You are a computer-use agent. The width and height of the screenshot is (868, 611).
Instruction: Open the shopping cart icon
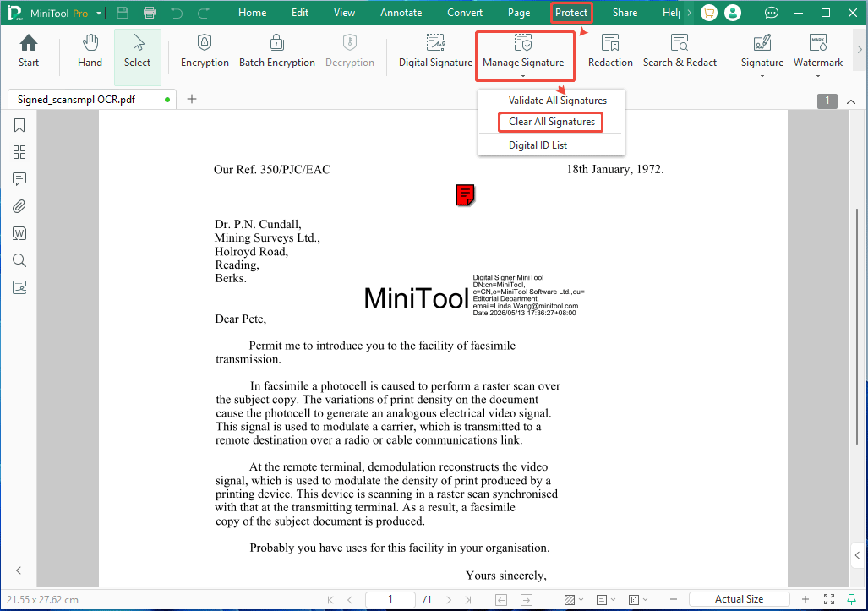[x=708, y=13]
